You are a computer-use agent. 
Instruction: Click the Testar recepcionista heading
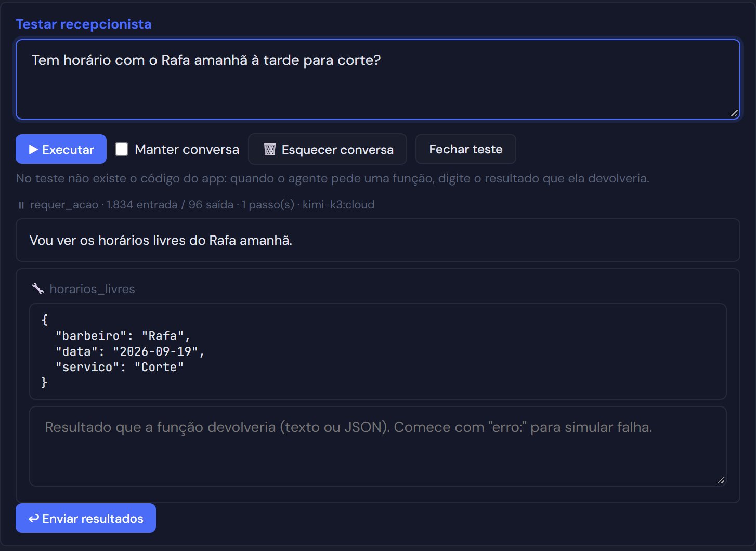[x=84, y=24]
